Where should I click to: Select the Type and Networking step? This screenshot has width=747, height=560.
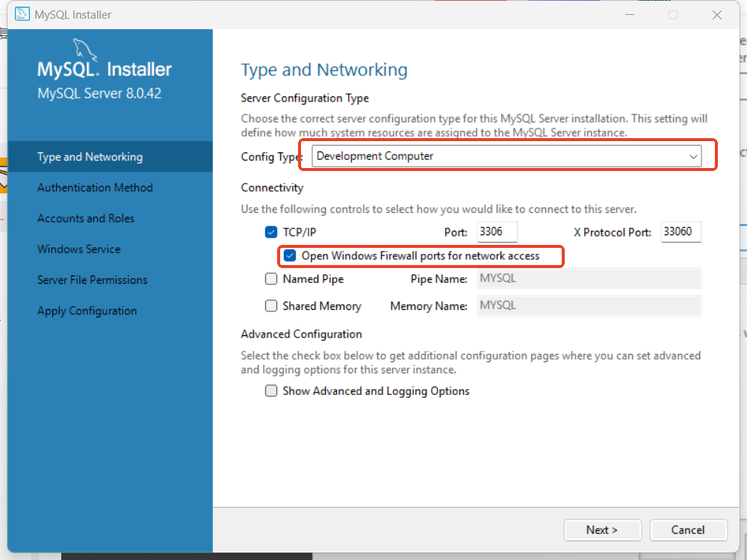[110, 157]
